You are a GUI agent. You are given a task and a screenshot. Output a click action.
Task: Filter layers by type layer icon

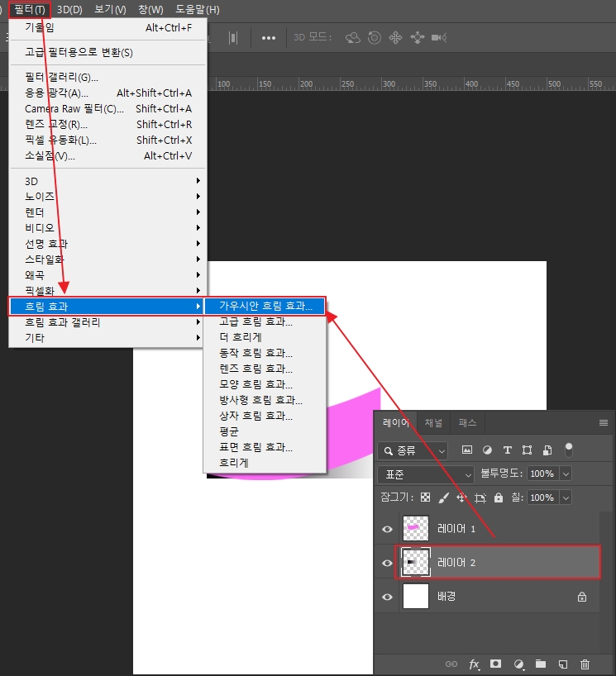coord(508,450)
